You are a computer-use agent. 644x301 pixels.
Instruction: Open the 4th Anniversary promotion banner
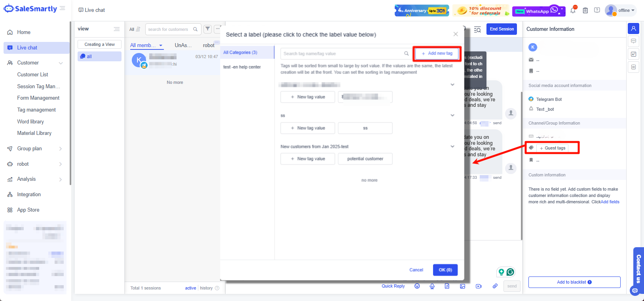tap(422, 11)
